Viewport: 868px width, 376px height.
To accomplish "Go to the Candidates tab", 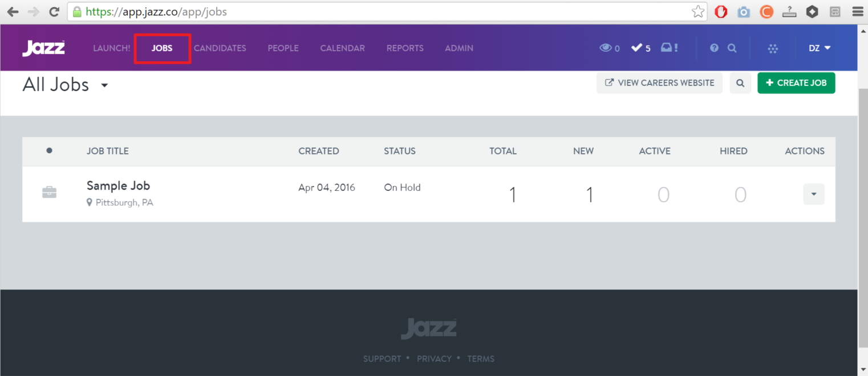I will point(220,48).
